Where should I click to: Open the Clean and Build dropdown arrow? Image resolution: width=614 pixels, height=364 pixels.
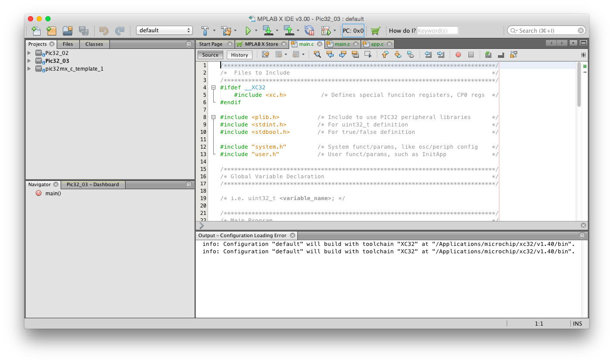tap(235, 31)
